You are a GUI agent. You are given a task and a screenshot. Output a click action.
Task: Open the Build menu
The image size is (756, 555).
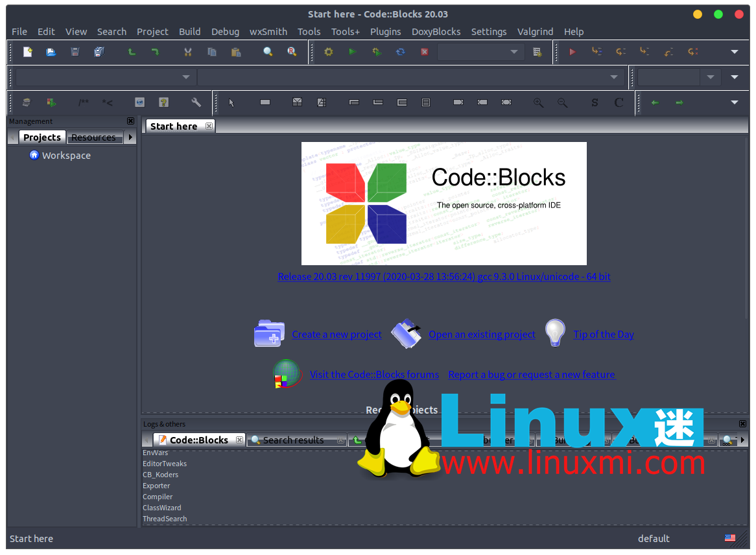click(x=189, y=32)
